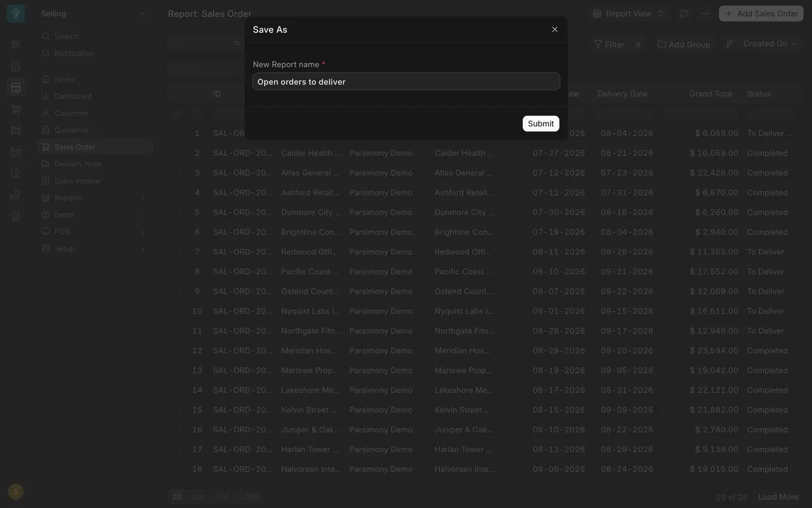The height and width of the screenshot is (508, 812).
Task: Go to Sales Invoice in the sidebar
Action: click(95, 181)
